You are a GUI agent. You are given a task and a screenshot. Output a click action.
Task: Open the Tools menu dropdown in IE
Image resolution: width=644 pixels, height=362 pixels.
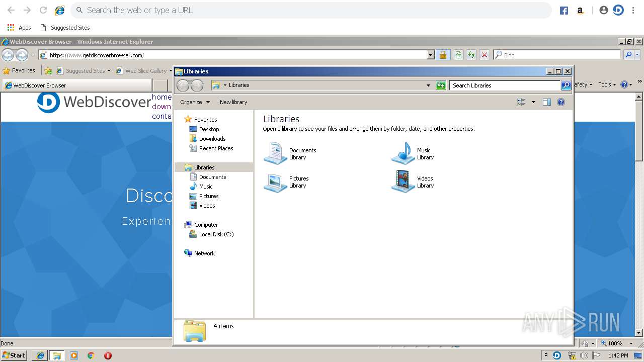coord(607,84)
